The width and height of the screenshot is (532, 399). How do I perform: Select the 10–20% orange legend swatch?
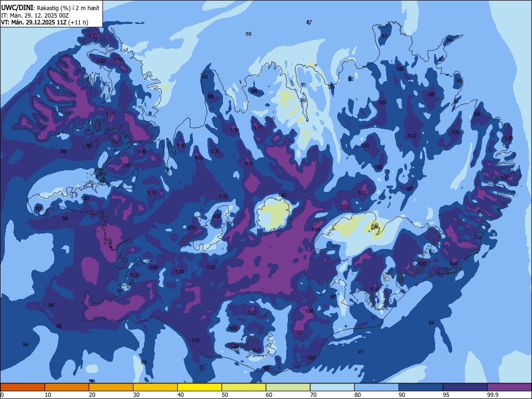click(x=67, y=387)
